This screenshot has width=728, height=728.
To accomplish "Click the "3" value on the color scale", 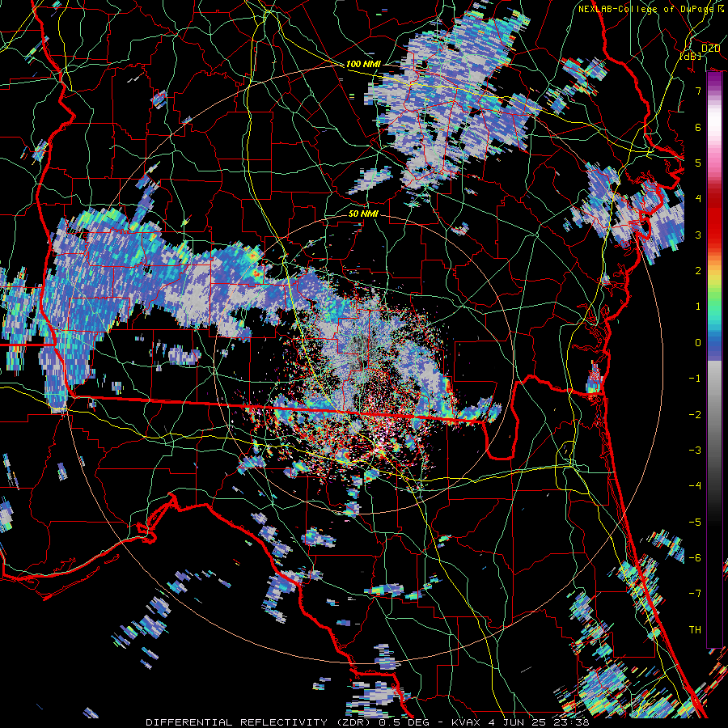I will tap(697, 235).
